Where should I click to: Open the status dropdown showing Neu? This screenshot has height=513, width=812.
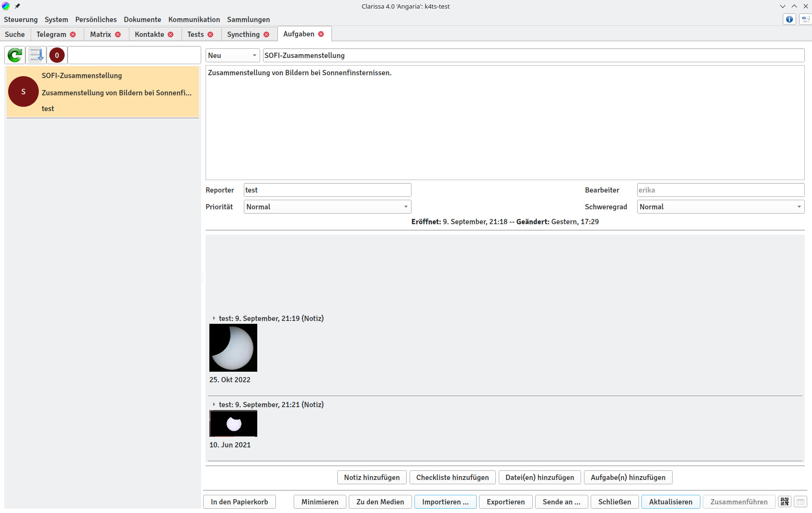(x=232, y=55)
